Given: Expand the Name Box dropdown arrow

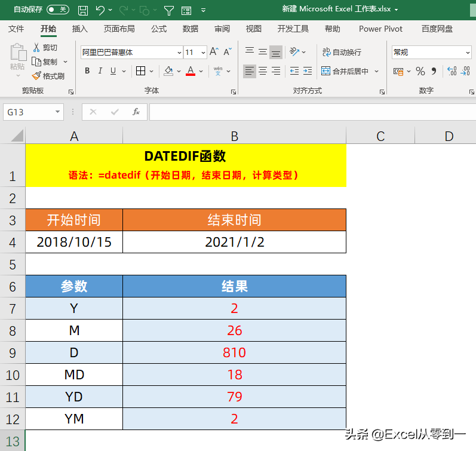Looking at the screenshot, I should click(57, 112).
